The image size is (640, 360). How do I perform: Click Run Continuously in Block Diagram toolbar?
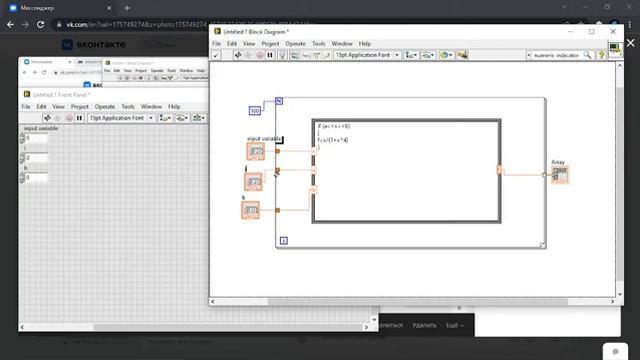click(249, 55)
